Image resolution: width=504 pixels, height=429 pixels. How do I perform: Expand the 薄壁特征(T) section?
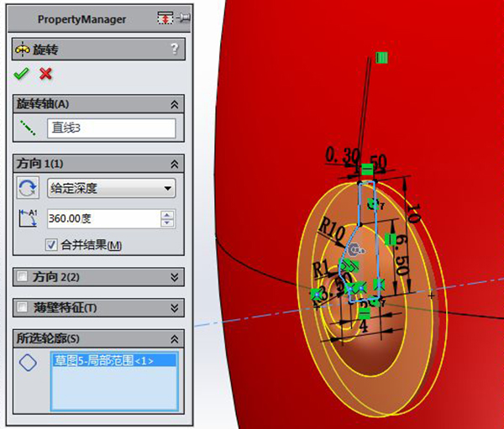(175, 308)
